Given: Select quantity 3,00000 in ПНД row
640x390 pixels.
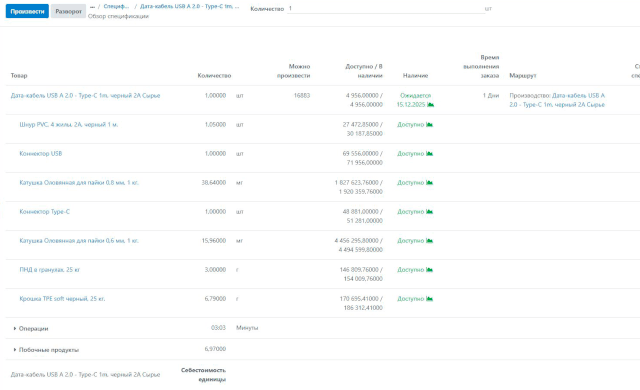Looking at the screenshot, I should 215,269.
